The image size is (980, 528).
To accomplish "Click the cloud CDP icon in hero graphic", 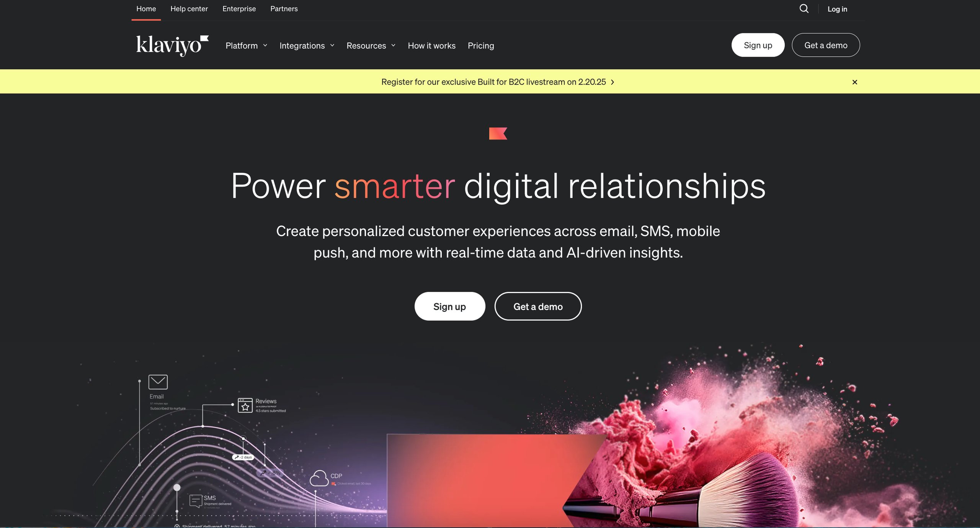I will click(x=320, y=478).
